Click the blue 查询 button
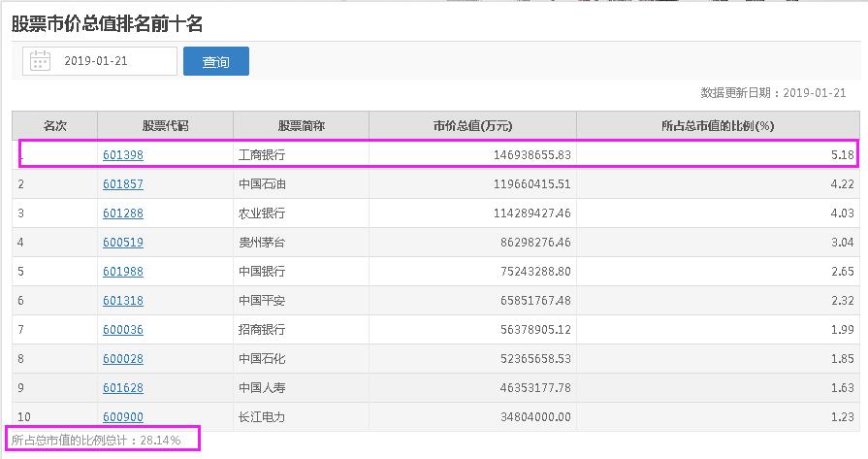The height and width of the screenshot is (459, 868). pos(216,61)
